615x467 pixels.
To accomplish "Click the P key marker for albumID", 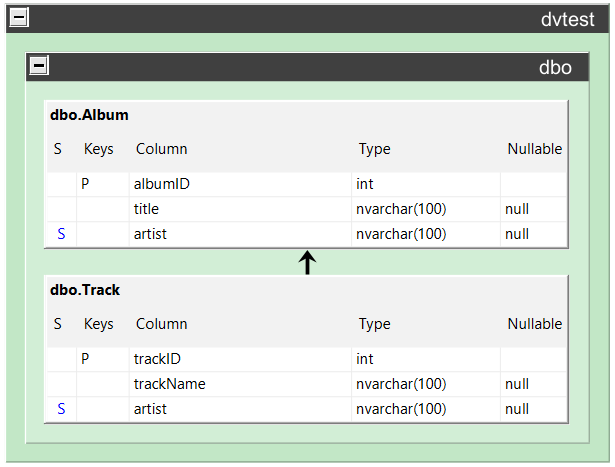I will pos(85,184).
